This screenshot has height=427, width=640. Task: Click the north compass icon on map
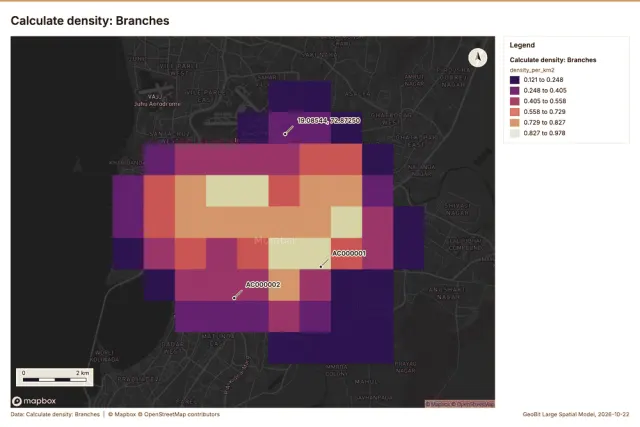click(478, 57)
